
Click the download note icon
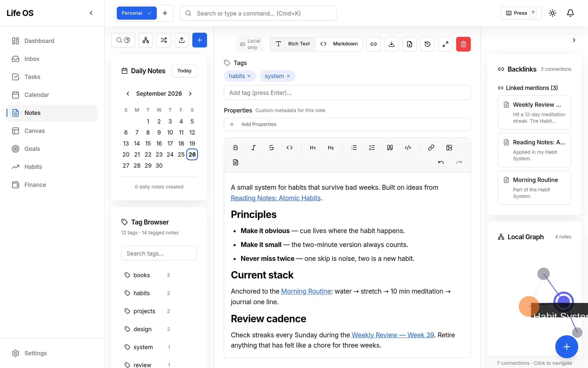pyautogui.click(x=392, y=44)
